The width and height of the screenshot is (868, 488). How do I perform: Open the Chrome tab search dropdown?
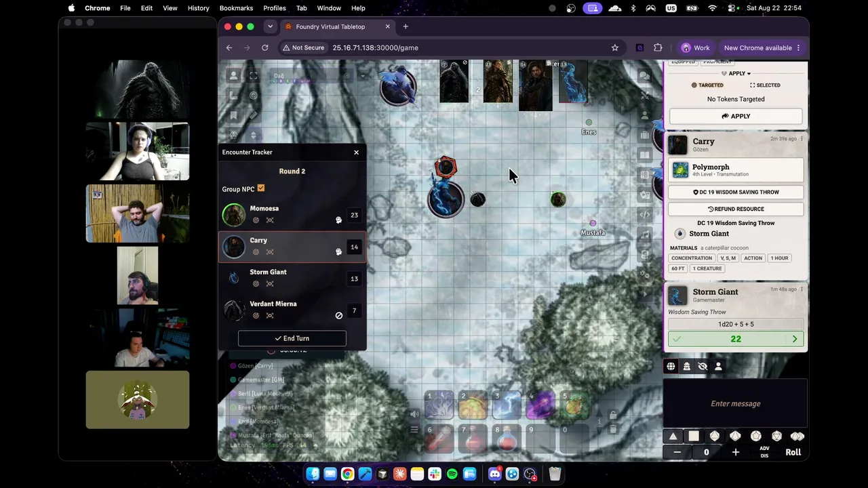click(x=270, y=26)
